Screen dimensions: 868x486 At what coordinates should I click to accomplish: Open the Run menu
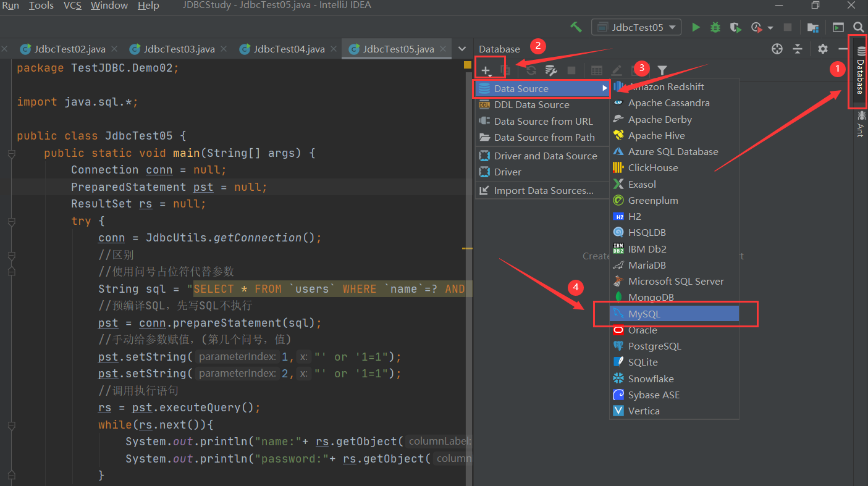11,6
